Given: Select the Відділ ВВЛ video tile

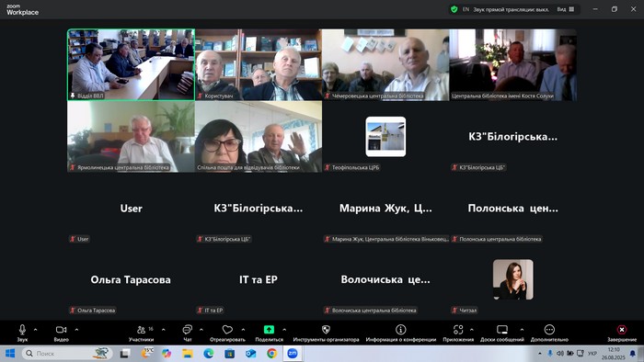Looking at the screenshot, I should 131,64.
